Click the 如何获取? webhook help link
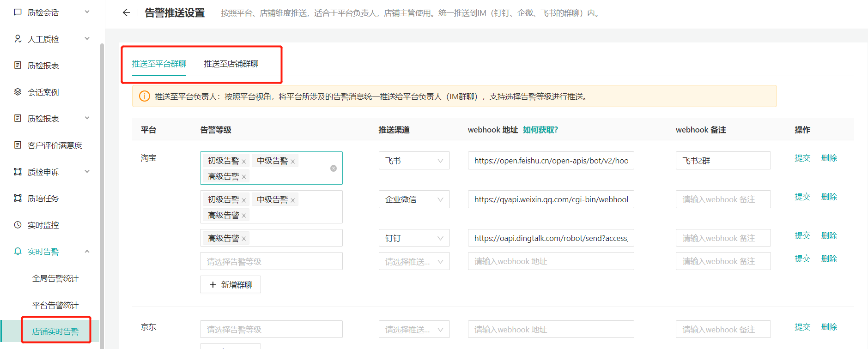Screen dimensions: 868x349 (x=540, y=130)
